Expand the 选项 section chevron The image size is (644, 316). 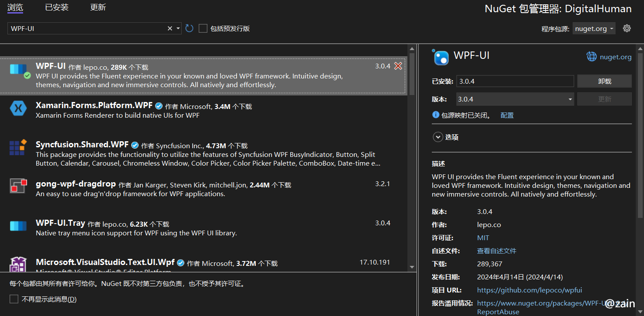(437, 137)
